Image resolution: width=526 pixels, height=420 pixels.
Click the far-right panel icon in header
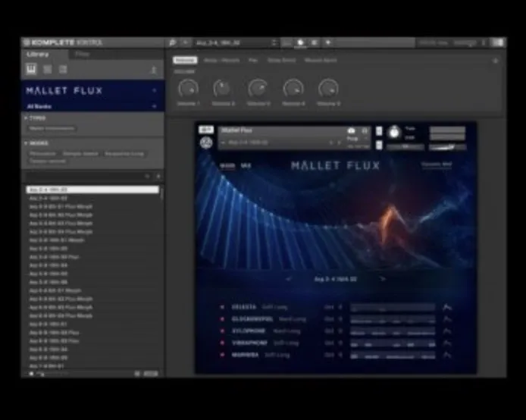(498, 42)
